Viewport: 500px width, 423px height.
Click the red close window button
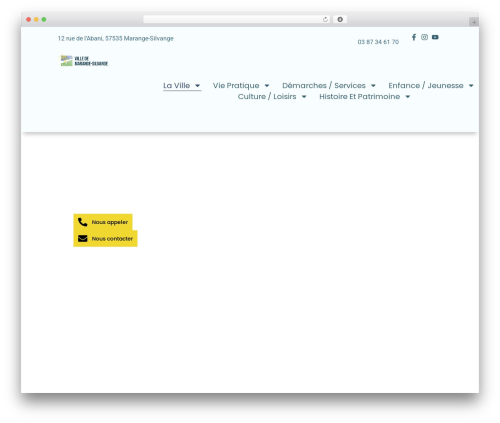[x=29, y=19]
